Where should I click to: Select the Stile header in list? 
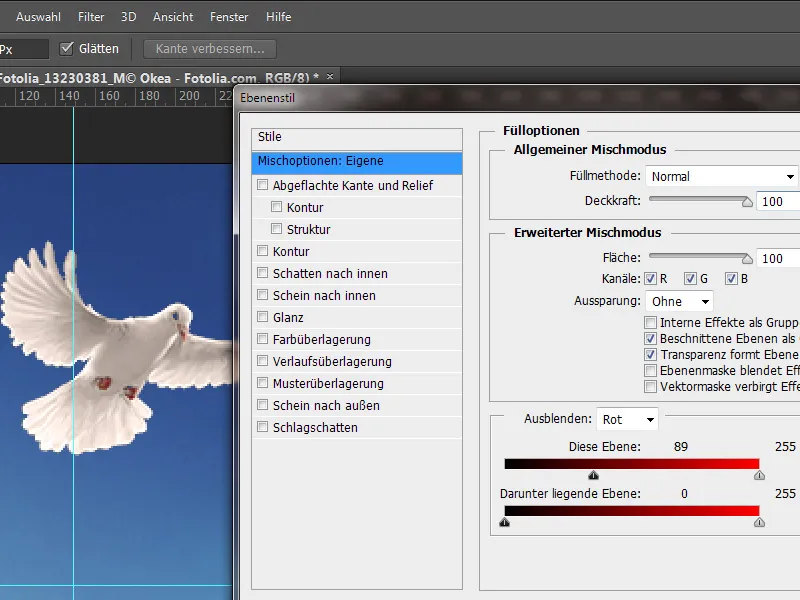pos(357,137)
